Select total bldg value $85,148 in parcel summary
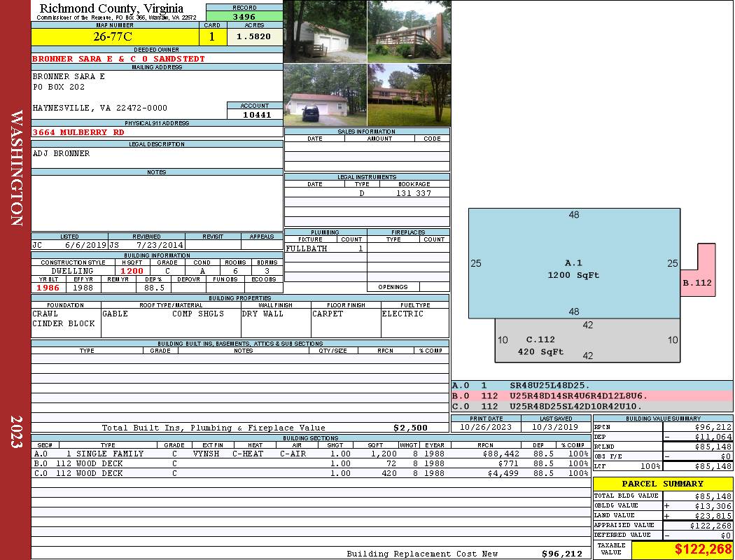The height and width of the screenshot is (560, 735). click(713, 496)
